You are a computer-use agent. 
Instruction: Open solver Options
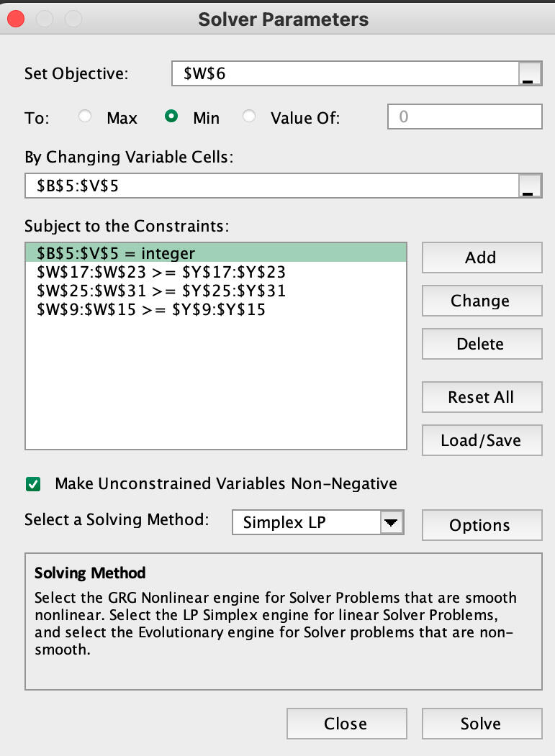[x=481, y=525]
